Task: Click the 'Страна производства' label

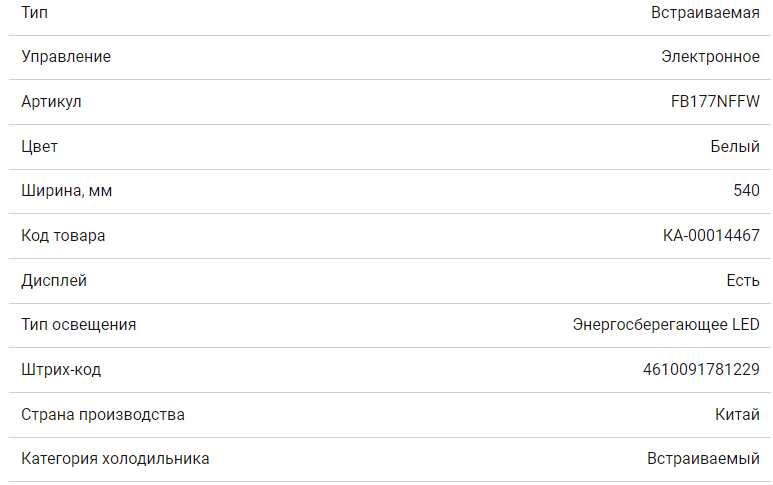Action: tap(103, 414)
